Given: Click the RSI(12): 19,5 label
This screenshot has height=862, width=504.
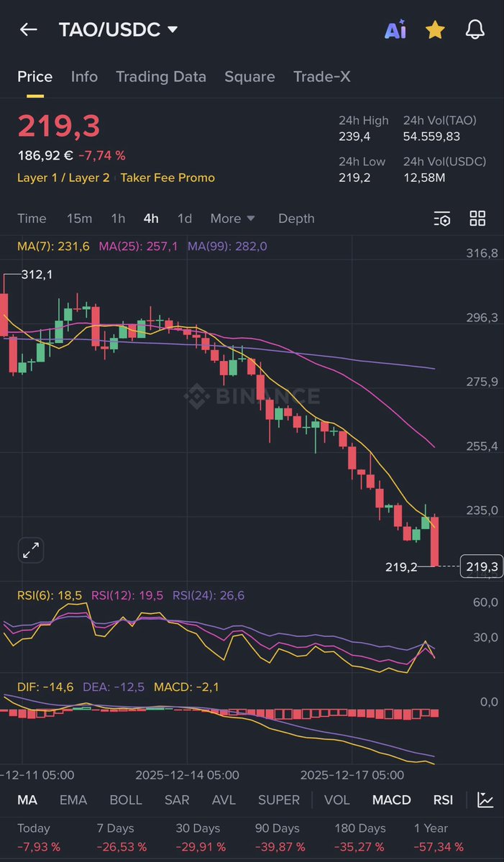Looking at the screenshot, I should coord(127,595).
